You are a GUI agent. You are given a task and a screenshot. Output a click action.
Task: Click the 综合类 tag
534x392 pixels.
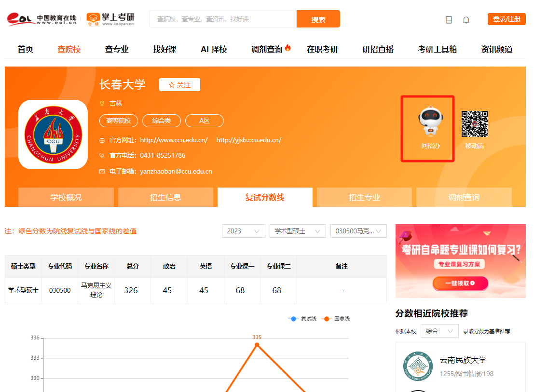[x=162, y=121]
